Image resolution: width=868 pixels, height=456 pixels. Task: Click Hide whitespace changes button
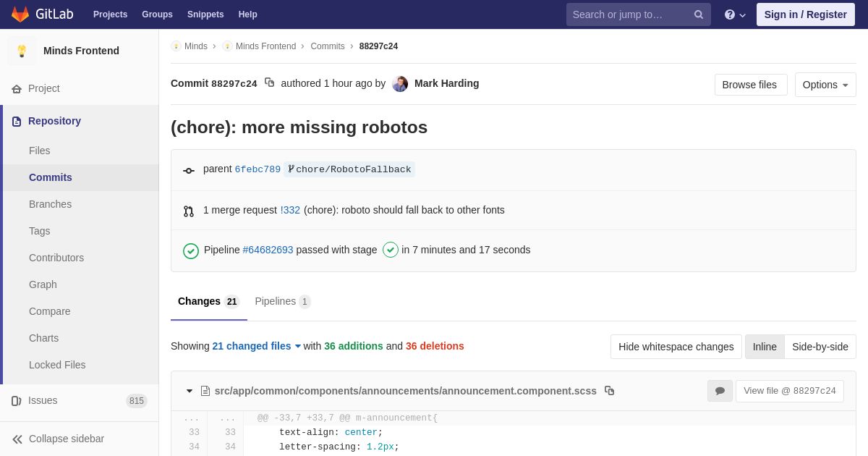coord(676,347)
